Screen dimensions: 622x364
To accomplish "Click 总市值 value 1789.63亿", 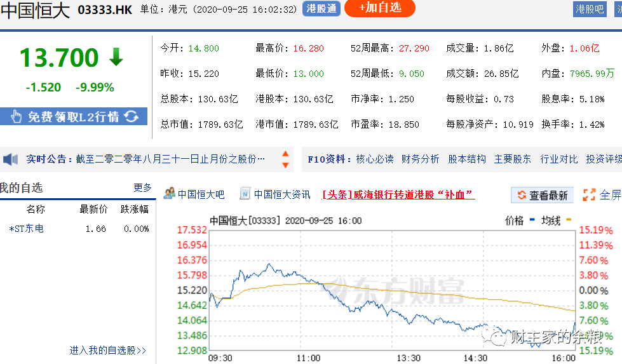I will 220,125.
